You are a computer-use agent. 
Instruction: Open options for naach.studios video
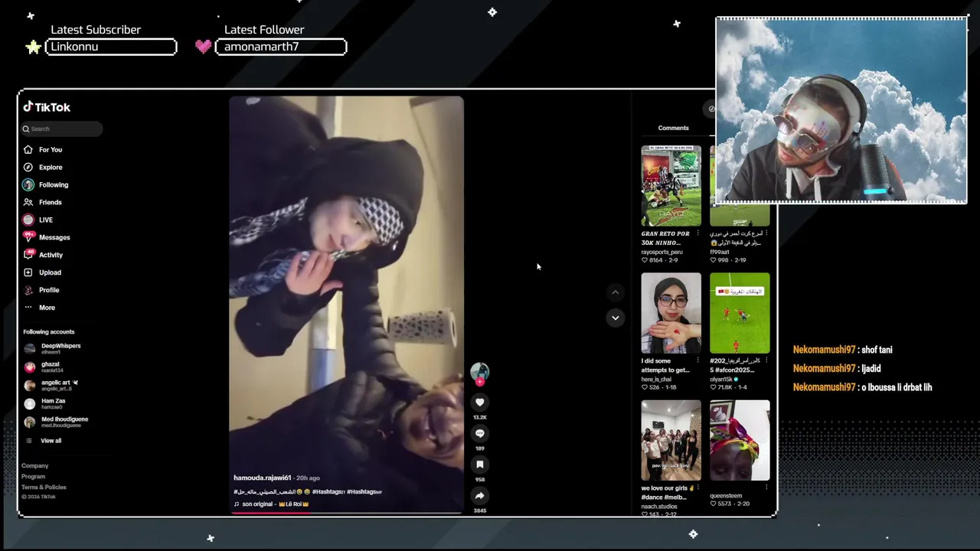[697, 487]
